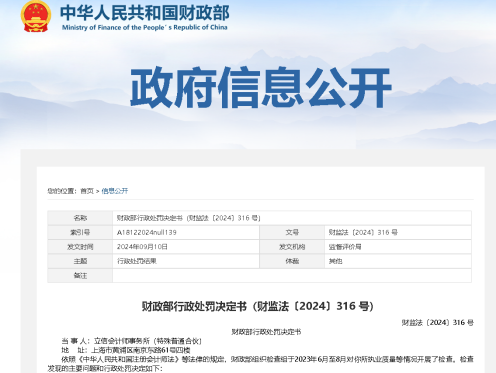Screen dimensions: 496x373
Task: Click the 政府信息公开 banner heading
Action: tap(260, 87)
